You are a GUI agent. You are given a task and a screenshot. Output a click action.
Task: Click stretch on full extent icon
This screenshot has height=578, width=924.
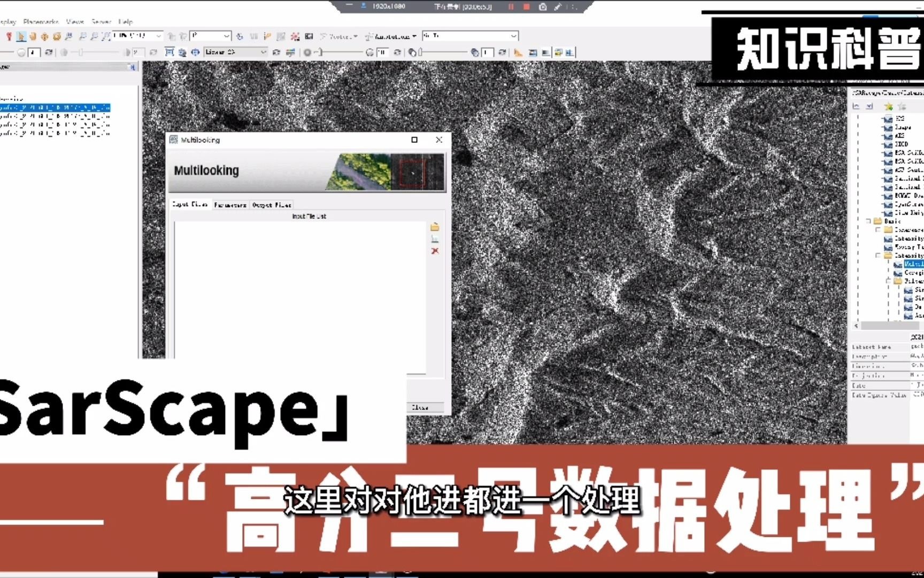tap(170, 52)
